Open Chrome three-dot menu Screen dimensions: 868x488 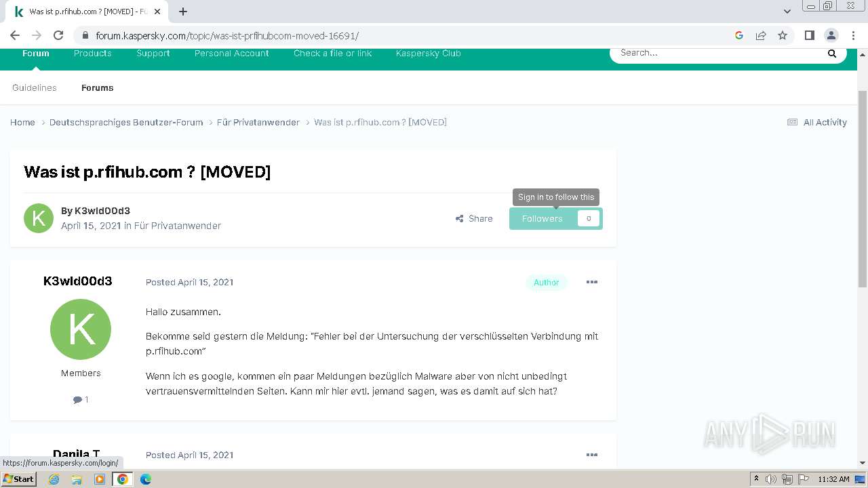853,35
